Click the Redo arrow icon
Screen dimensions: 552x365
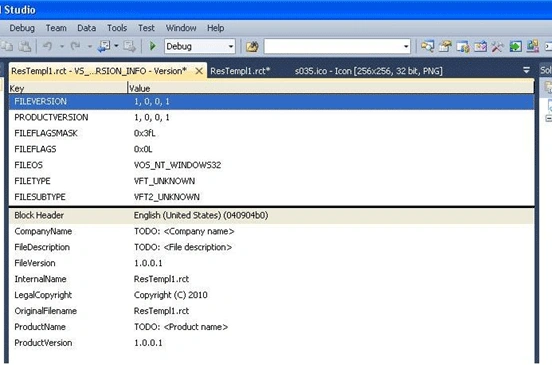pyautogui.click(x=75, y=46)
